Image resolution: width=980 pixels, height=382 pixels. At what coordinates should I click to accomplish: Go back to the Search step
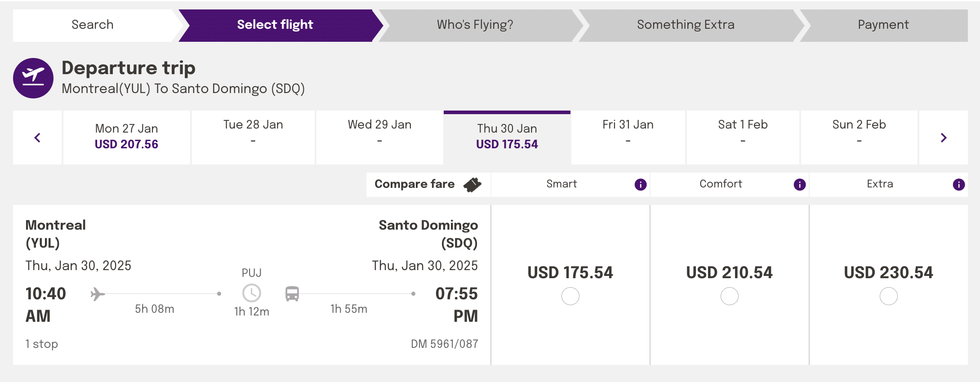coord(93,25)
